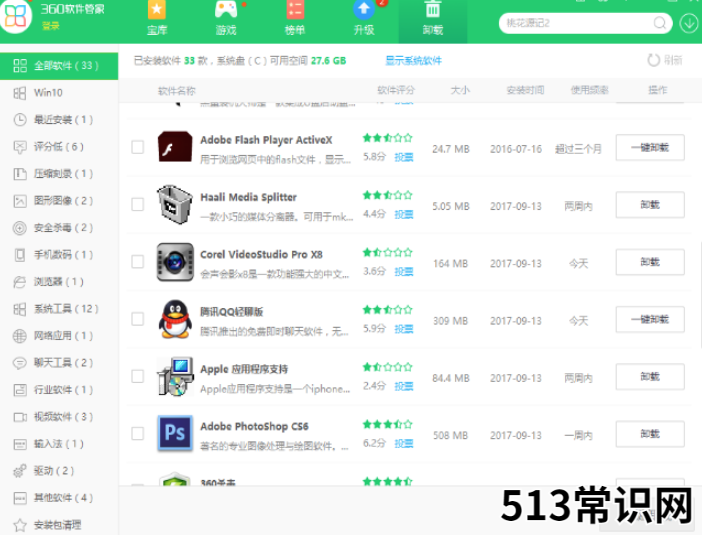Click the Corel VideoStudio camera icon
Screen dimensions: 702x536
point(175,262)
